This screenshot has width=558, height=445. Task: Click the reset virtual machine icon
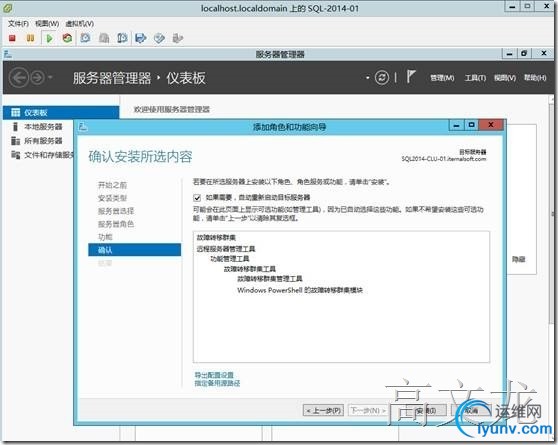[x=67, y=38]
